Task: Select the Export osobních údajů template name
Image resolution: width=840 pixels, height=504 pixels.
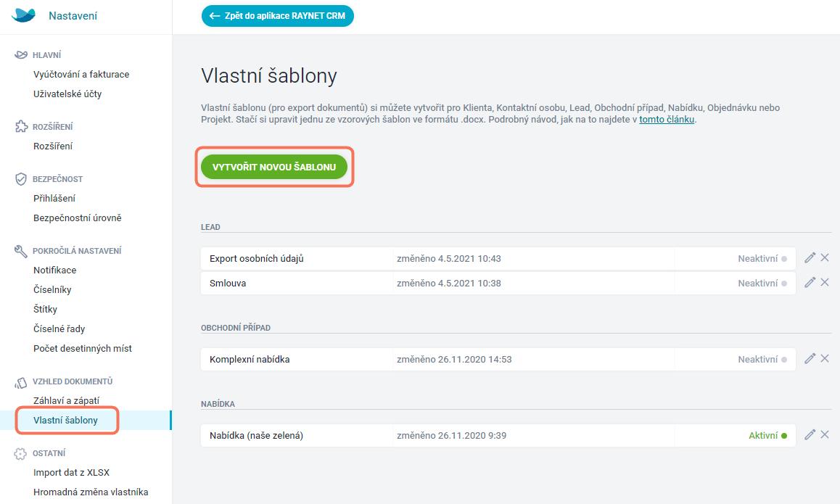Action: coord(257,259)
